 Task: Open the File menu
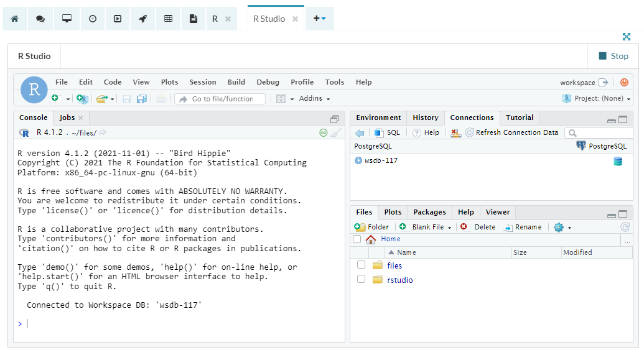point(62,82)
